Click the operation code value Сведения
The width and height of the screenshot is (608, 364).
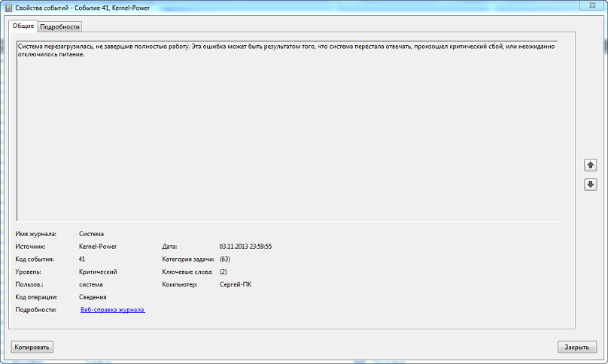point(93,297)
